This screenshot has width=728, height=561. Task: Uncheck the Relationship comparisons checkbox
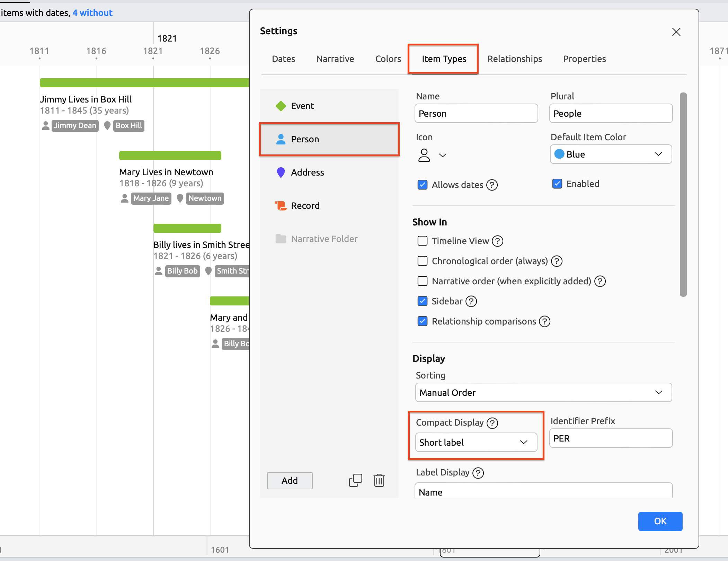(423, 321)
